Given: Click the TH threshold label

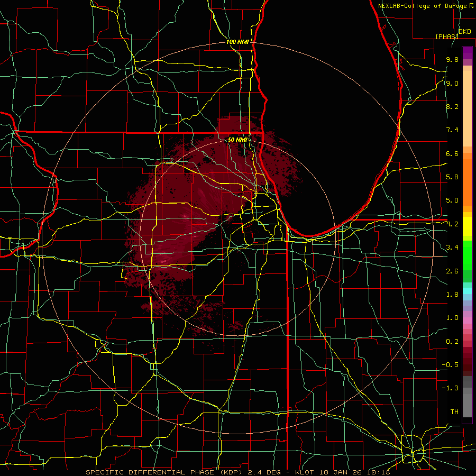Looking at the screenshot, I should pyautogui.click(x=454, y=412).
